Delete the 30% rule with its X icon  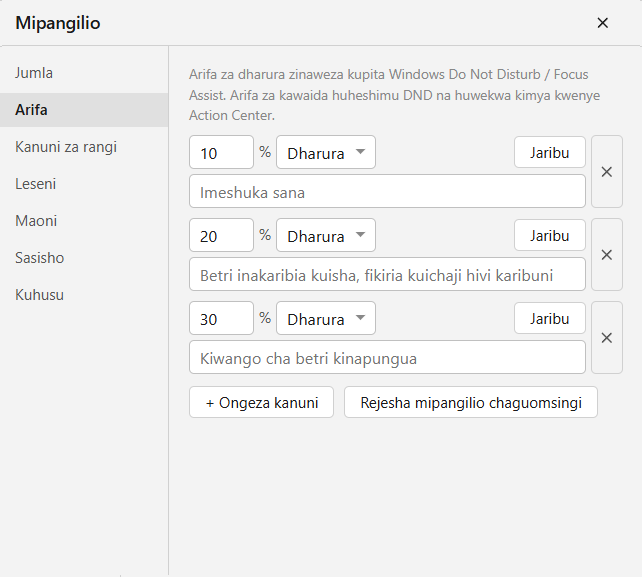click(607, 338)
